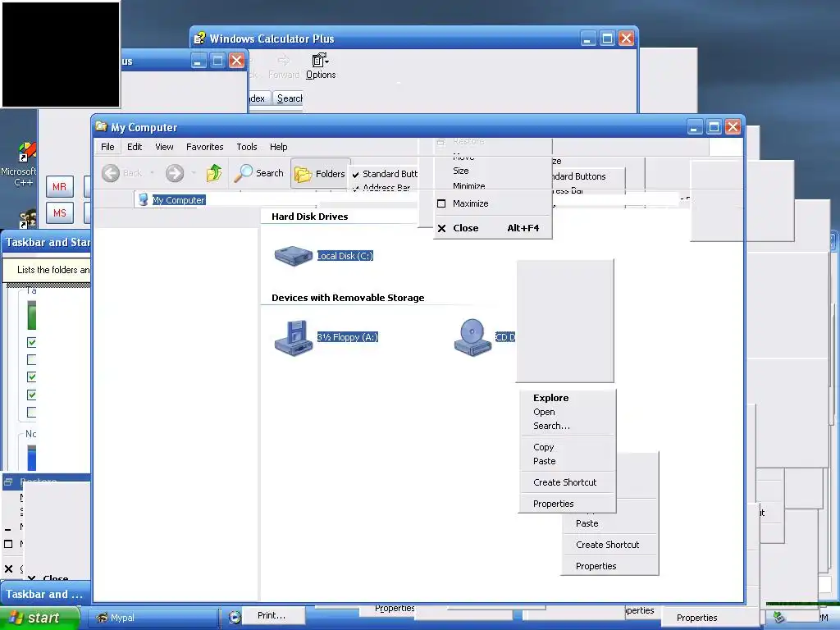Open the View menu in My Computer
The height and width of the screenshot is (630, 840).
pos(164,147)
